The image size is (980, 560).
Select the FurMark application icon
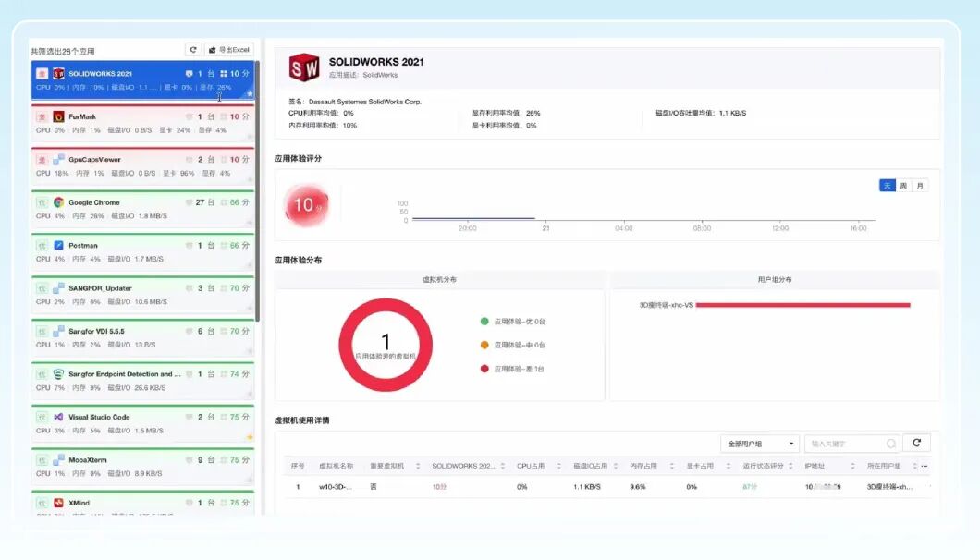point(58,116)
